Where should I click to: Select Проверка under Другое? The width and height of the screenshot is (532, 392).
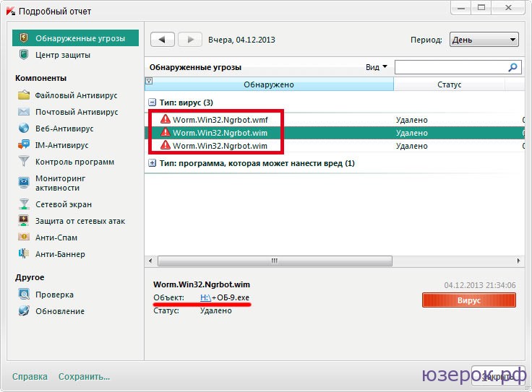[x=54, y=295]
